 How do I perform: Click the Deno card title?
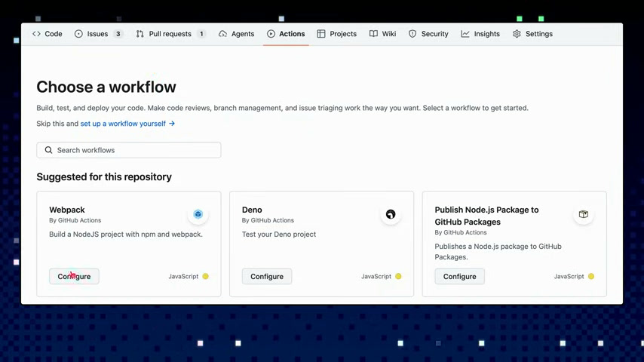point(252,210)
